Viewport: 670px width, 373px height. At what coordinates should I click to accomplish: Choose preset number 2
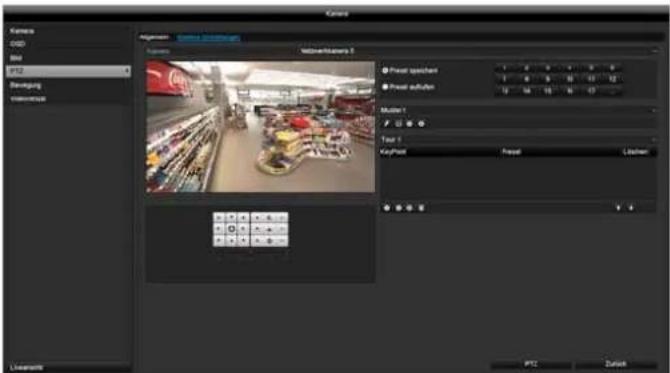(x=526, y=68)
